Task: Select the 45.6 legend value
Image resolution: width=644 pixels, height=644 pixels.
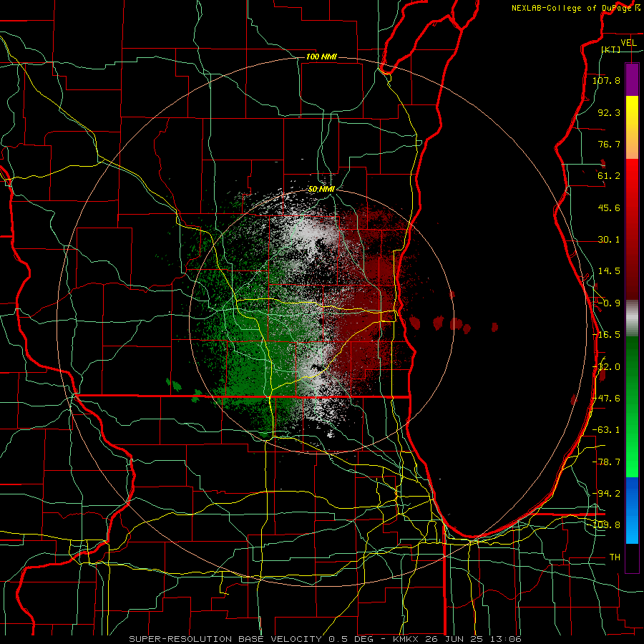Action: click(609, 208)
